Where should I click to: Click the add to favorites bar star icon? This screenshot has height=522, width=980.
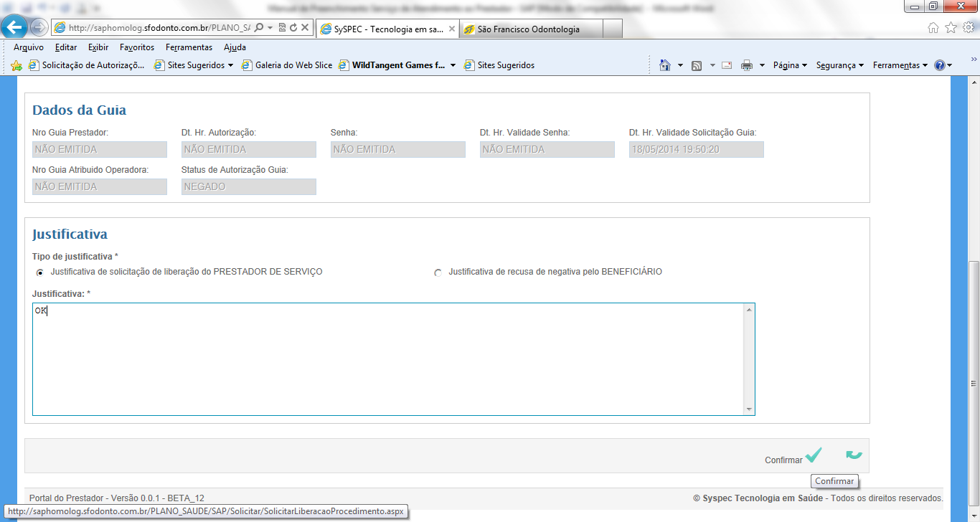click(x=17, y=65)
